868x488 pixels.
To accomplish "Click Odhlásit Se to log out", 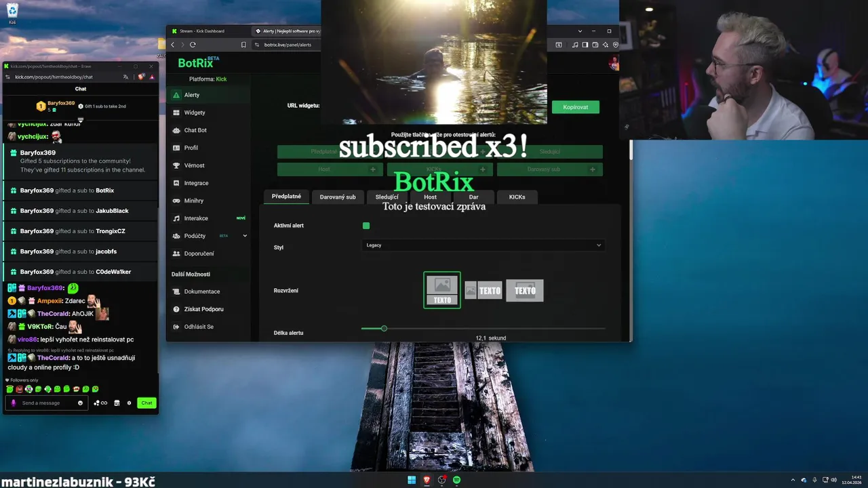I will (x=209, y=327).
